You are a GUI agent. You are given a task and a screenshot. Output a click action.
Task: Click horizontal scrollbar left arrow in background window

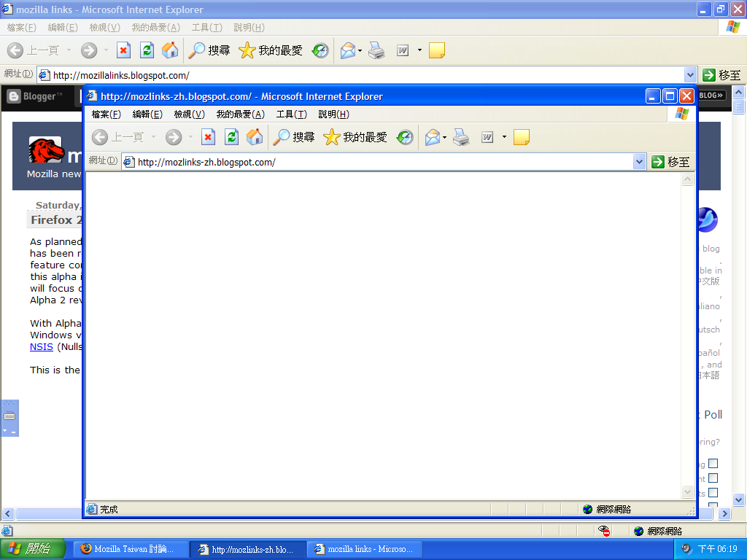point(7,514)
